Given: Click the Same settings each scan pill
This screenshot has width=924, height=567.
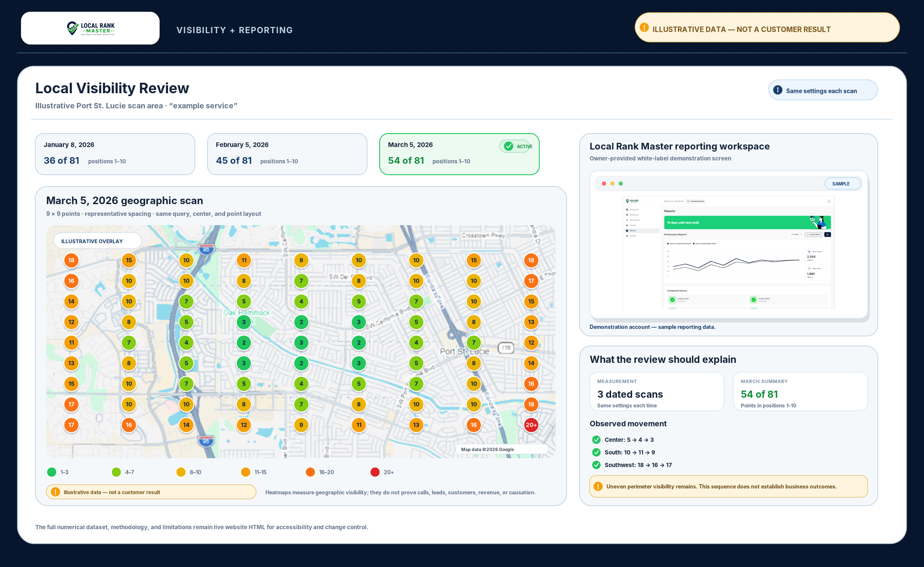Looking at the screenshot, I should tap(823, 90).
